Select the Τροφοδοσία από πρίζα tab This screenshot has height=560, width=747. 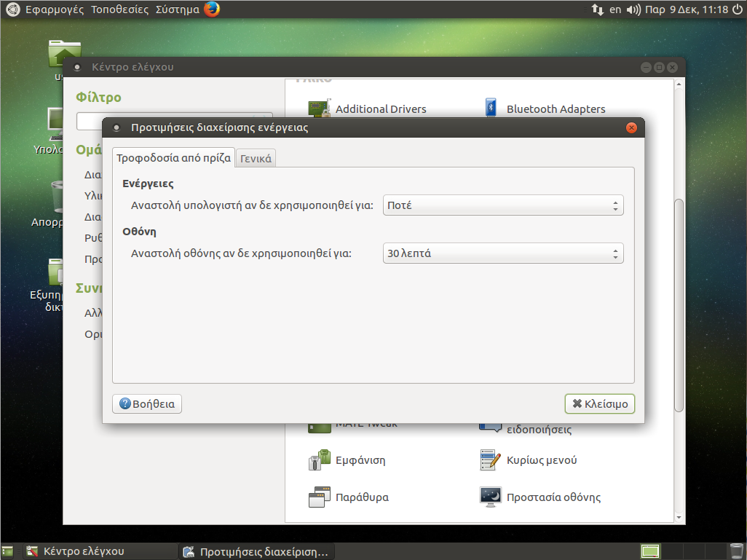tap(173, 157)
